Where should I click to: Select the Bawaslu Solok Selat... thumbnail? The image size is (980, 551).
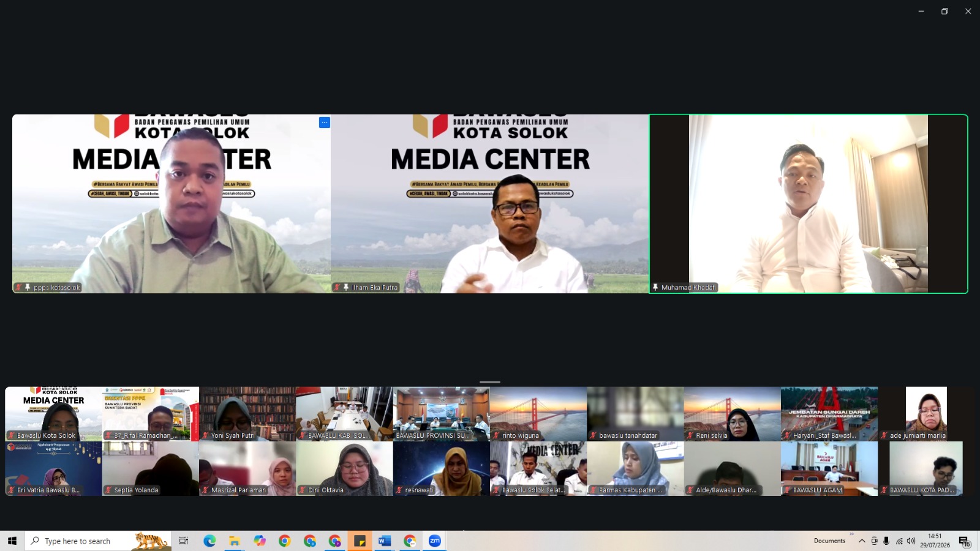(538, 469)
